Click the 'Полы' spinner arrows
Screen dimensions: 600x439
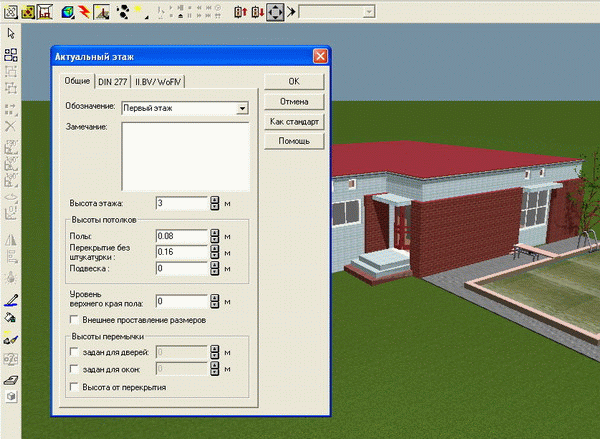point(215,236)
